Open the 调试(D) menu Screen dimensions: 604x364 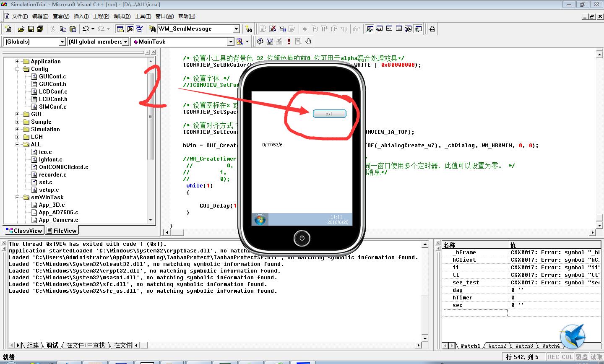coord(122,16)
